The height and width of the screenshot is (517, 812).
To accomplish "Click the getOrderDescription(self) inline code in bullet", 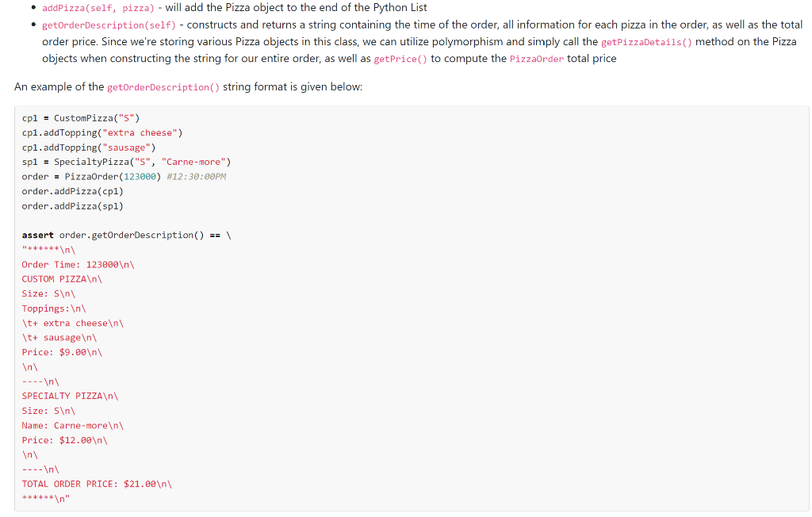I will 109,25.
